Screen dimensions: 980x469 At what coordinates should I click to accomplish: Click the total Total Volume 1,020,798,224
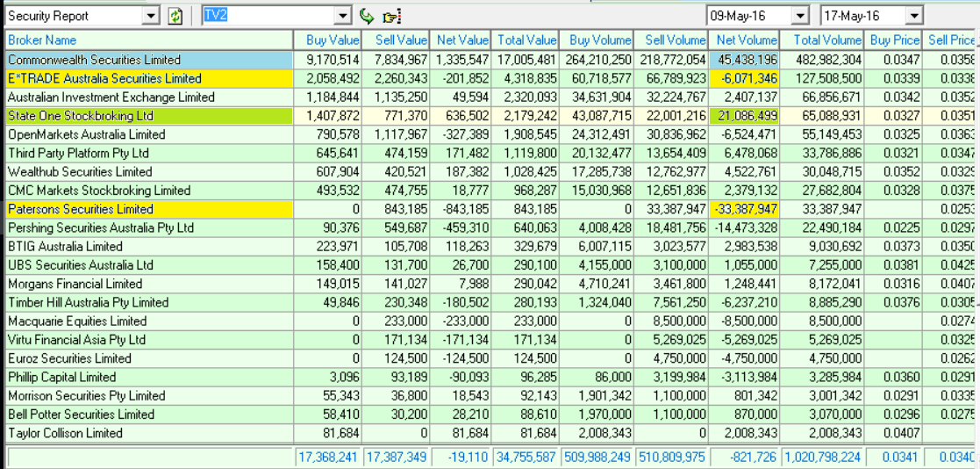click(x=823, y=458)
